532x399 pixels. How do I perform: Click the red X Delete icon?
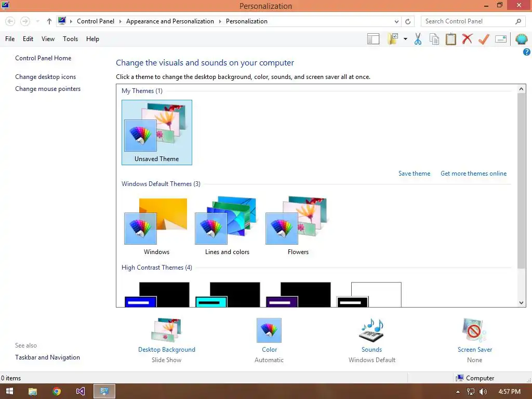(467, 39)
